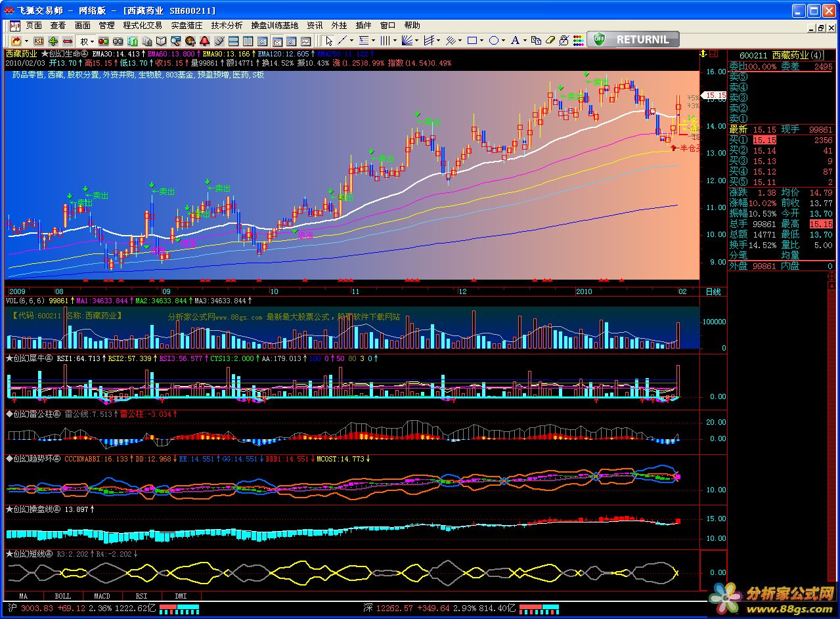Image resolution: width=840 pixels, height=619 pixels.
Task: Expand the vertical cycle lines dropdown arrow
Action: [x=395, y=41]
